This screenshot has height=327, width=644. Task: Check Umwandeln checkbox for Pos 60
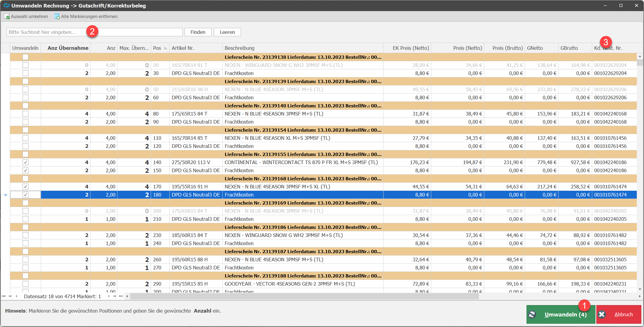[x=25, y=97]
